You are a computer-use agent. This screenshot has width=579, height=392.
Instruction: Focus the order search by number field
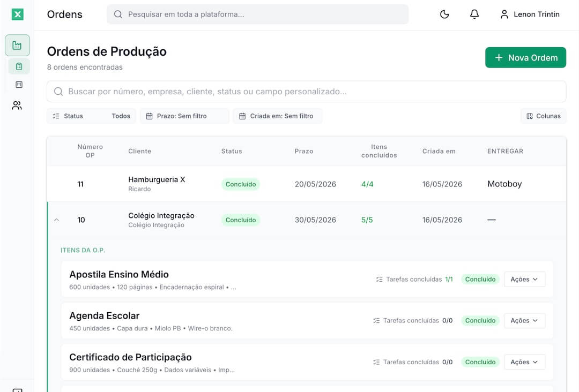coord(307,92)
